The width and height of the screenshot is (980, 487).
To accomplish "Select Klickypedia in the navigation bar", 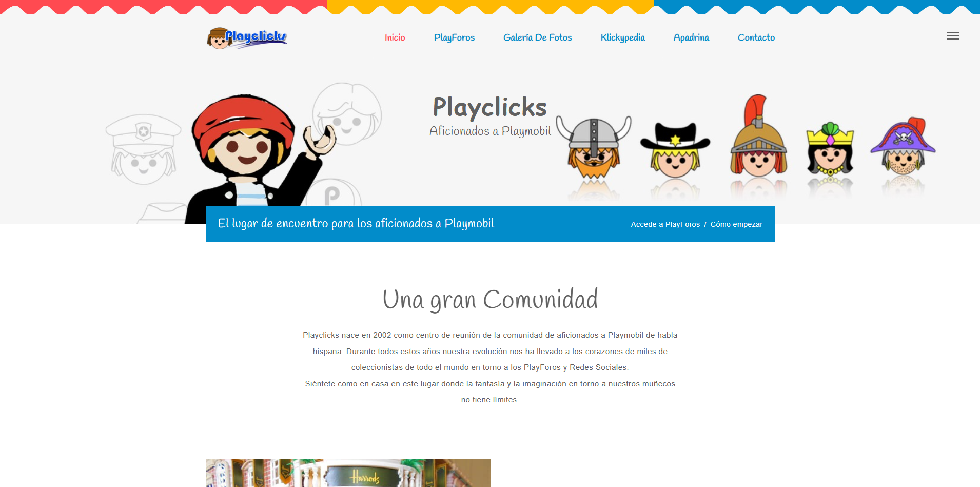I will coord(622,37).
